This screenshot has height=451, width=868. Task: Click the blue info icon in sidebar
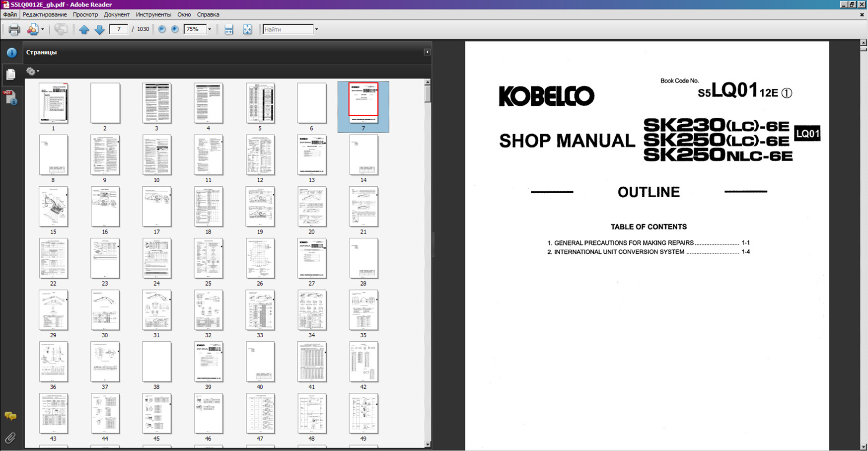pyautogui.click(x=11, y=52)
